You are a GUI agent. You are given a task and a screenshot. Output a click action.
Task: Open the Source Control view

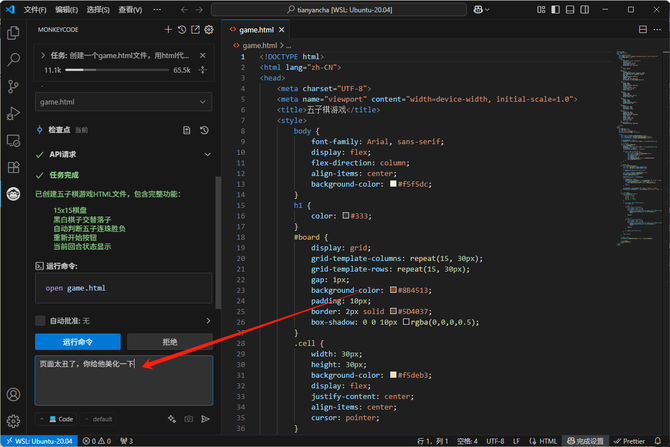[x=14, y=87]
